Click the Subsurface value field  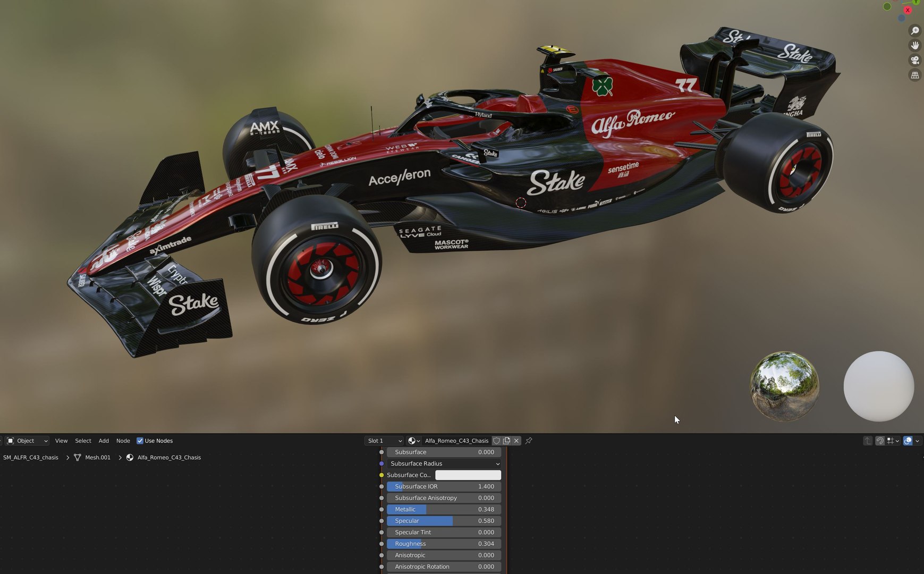444,452
